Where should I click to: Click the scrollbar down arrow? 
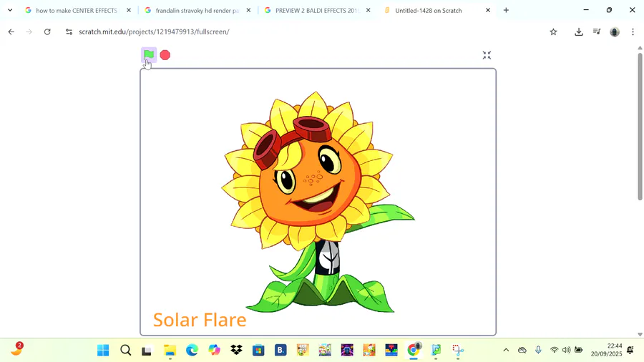[640, 335]
